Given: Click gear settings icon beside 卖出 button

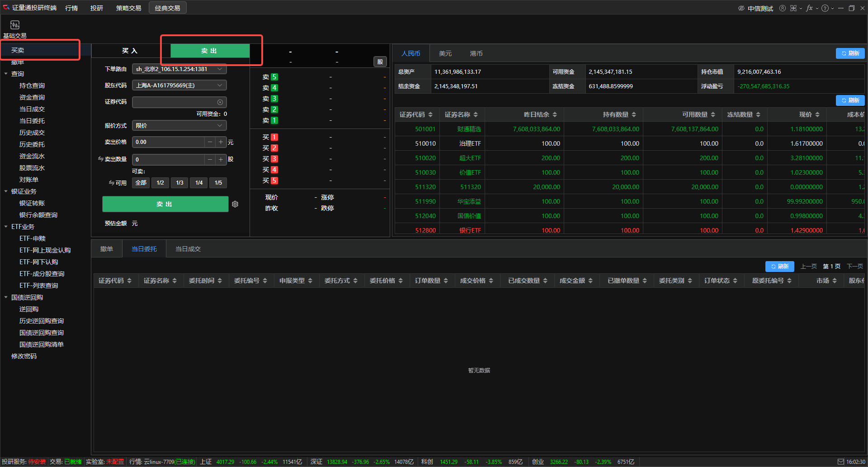Looking at the screenshot, I should [235, 204].
